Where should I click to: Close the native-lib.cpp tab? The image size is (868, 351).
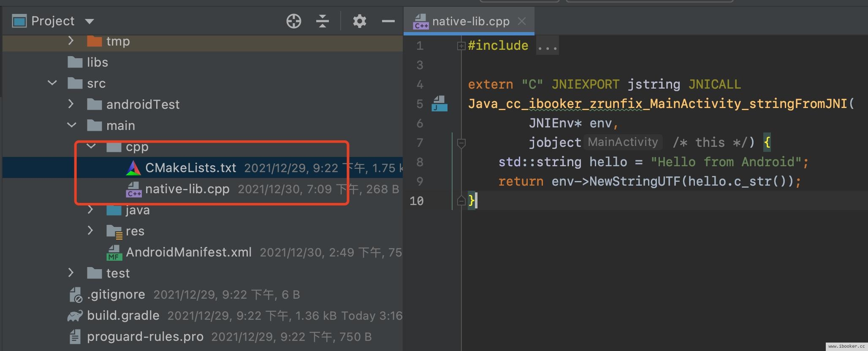tap(522, 21)
